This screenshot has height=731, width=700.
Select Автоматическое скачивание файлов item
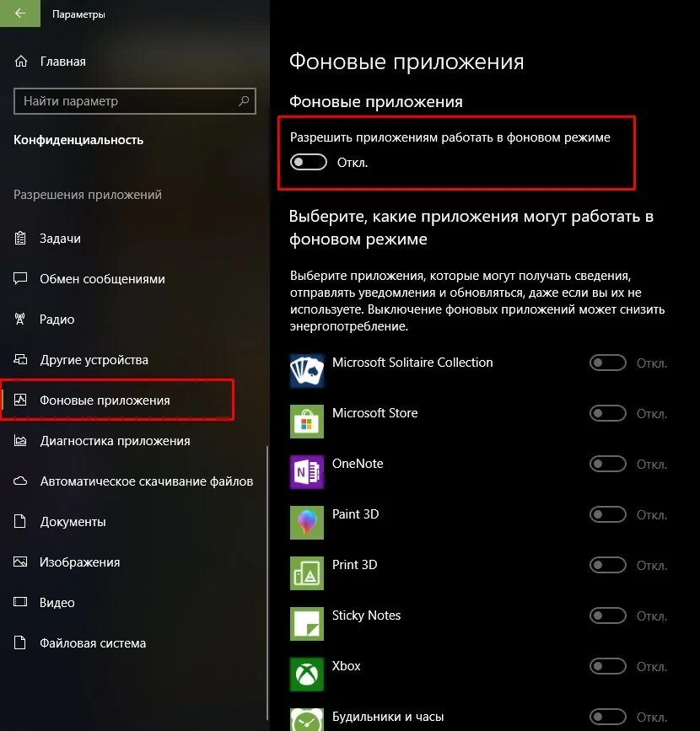(134, 481)
